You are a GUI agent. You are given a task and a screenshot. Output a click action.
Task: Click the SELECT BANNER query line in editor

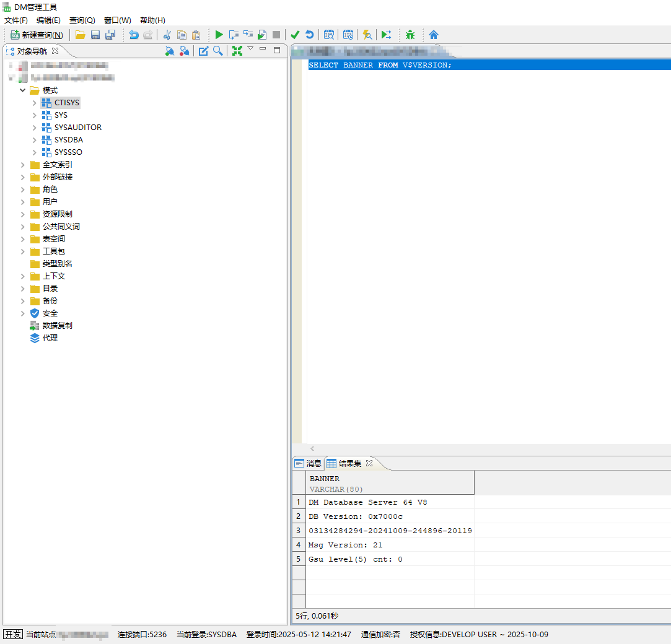[380, 65]
